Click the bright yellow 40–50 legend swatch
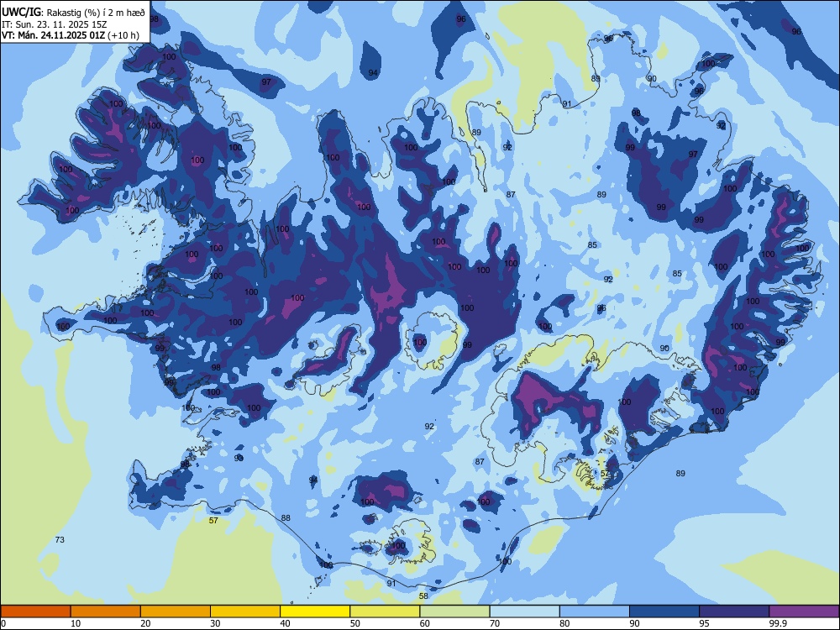840x630 pixels. (x=315, y=612)
